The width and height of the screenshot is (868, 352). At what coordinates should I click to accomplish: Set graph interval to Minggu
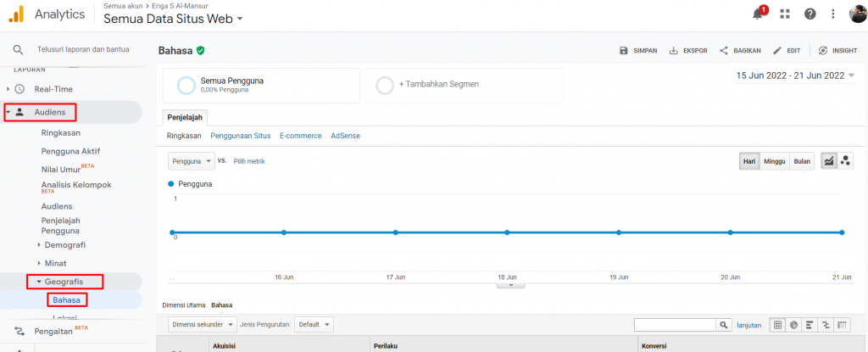tap(776, 161)
